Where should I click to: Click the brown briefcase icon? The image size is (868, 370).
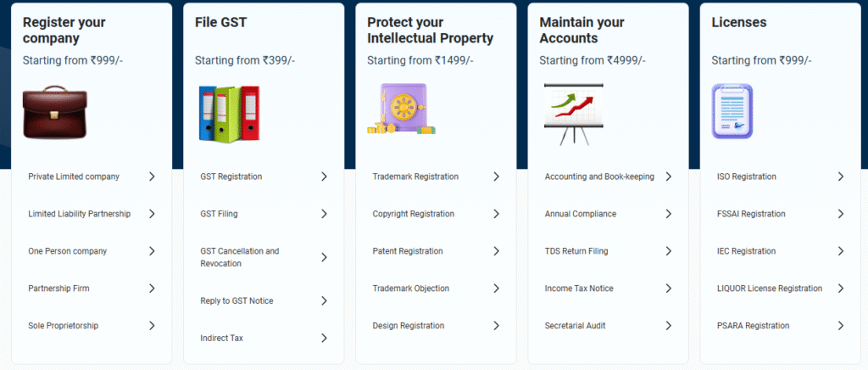click(x=53, y=115)
